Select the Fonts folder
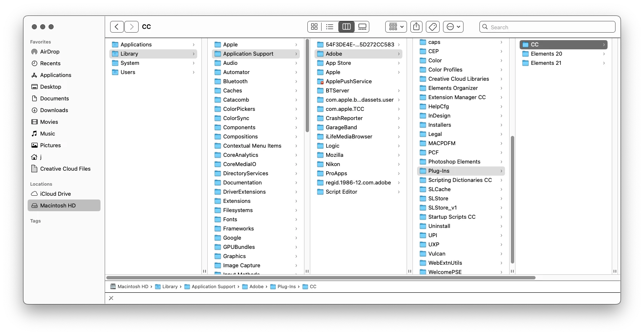 [256, 220]
